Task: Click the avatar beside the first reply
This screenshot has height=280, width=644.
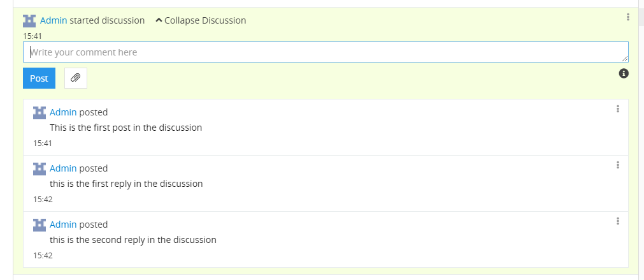Action: pyautogui.click(x=39, y=168)
